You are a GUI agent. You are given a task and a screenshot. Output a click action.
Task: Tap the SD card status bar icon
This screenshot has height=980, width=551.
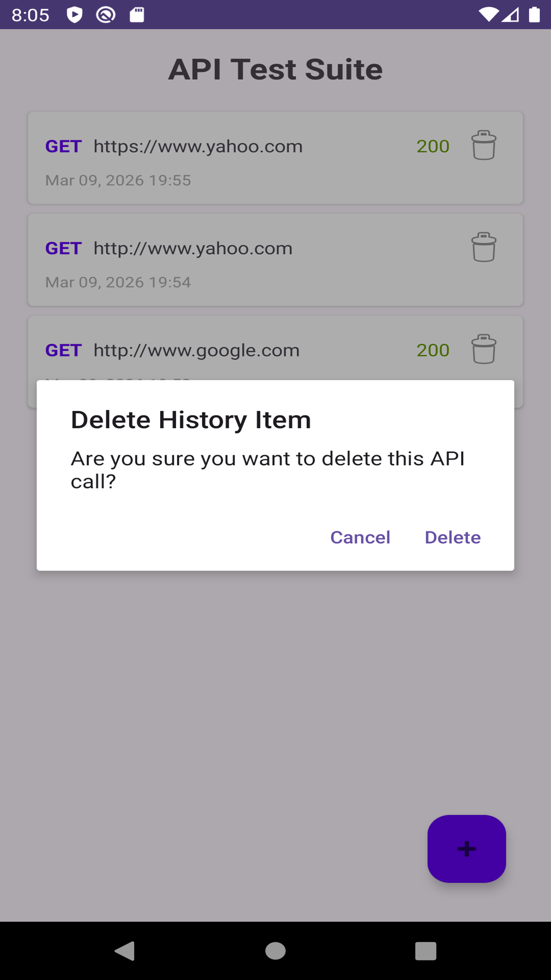pyautogui.click(x=137, y=15)
